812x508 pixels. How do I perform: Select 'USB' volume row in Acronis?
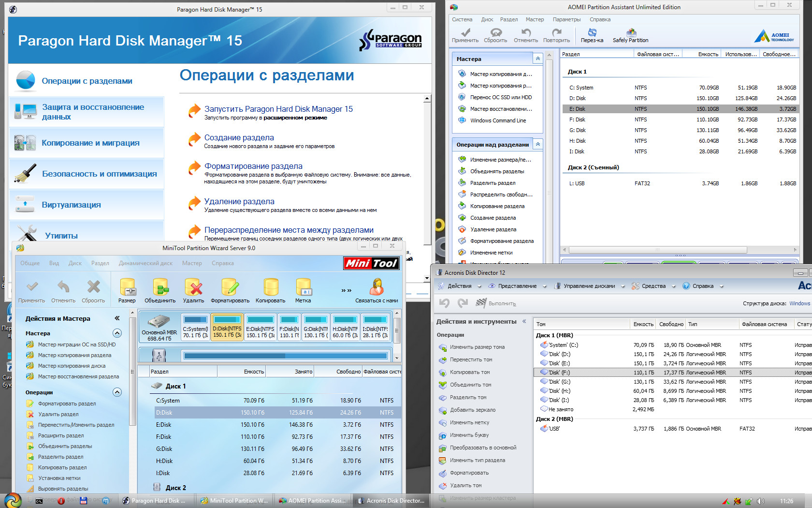(673, 429)
